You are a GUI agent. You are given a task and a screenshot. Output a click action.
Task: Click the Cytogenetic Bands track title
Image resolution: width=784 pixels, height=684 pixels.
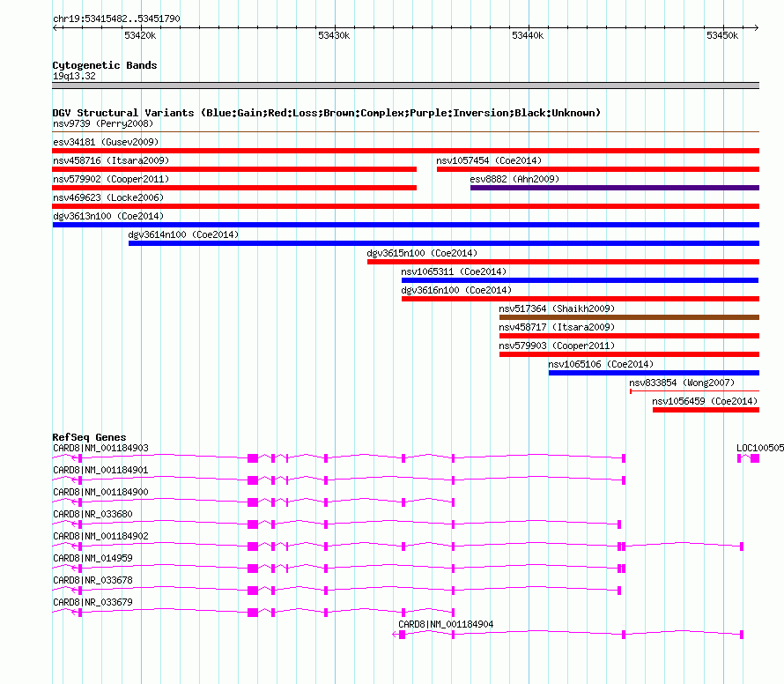point(105,65)
